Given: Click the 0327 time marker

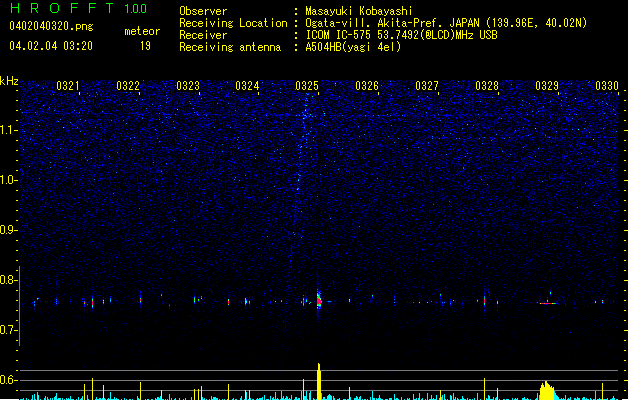Looking at the screenshot, I should coord(427,86).
